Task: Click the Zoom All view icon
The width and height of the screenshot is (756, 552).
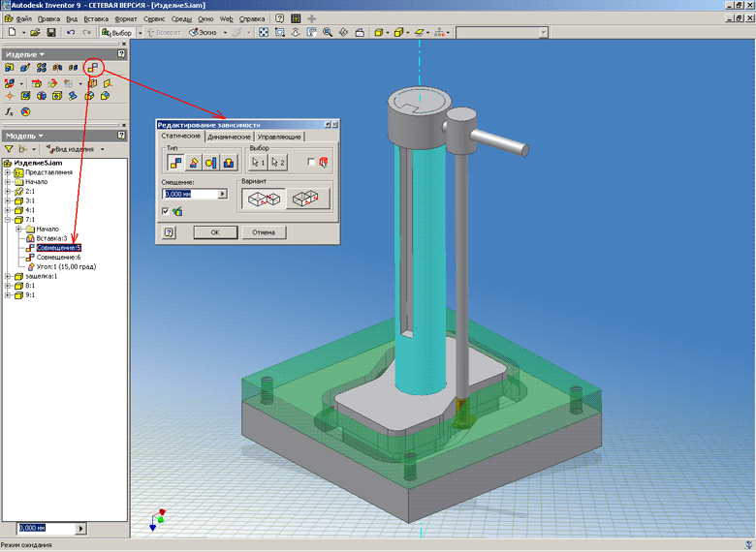Action: [264, 32]
